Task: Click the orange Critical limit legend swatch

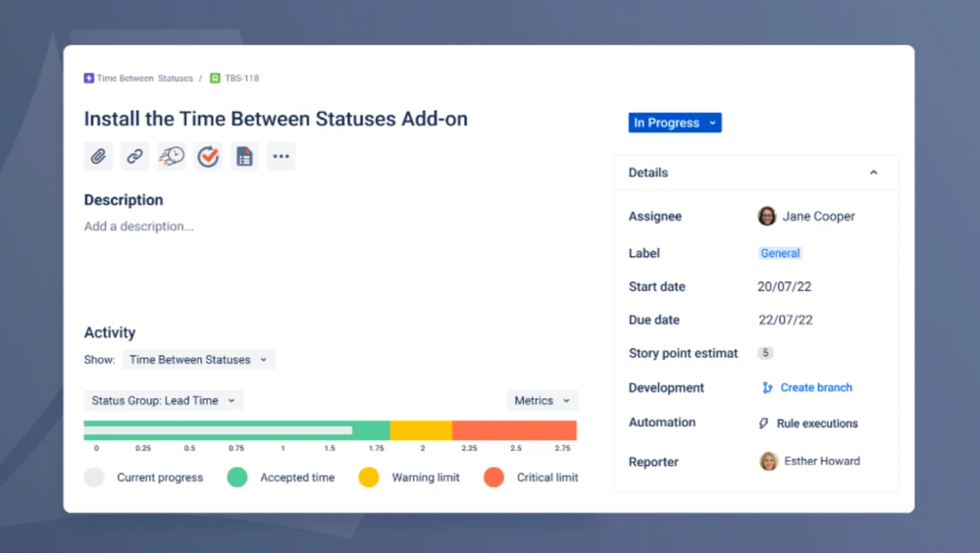Action: 493,478
